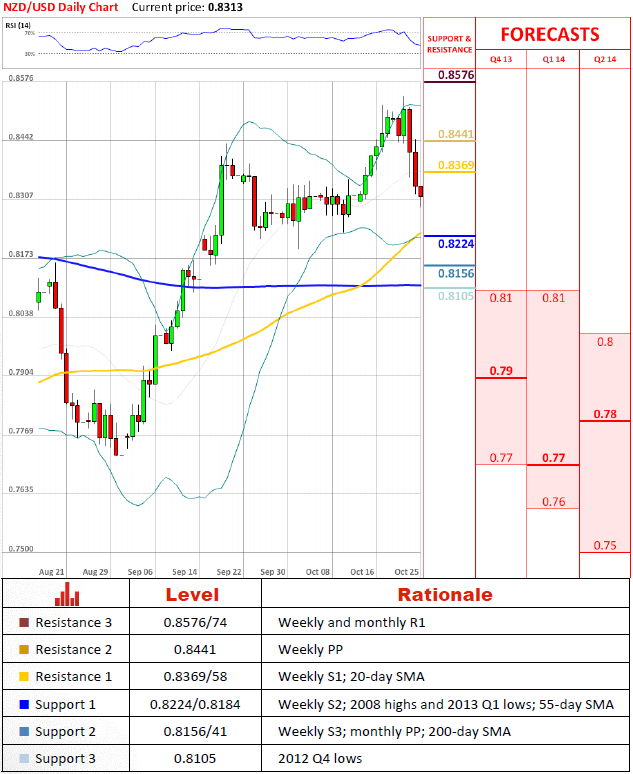
Task: Select the bold 0.79 forecast in Q4 13
Action: click(x=500, y=372)
